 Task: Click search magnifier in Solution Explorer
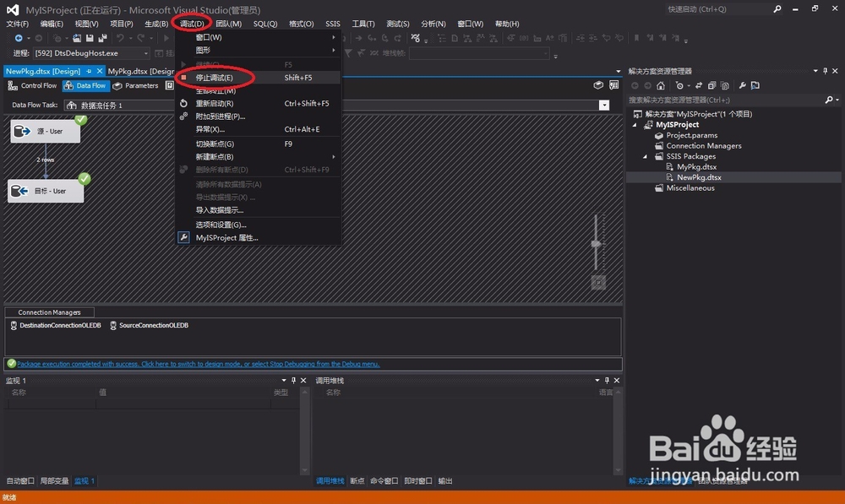point(829,100)
